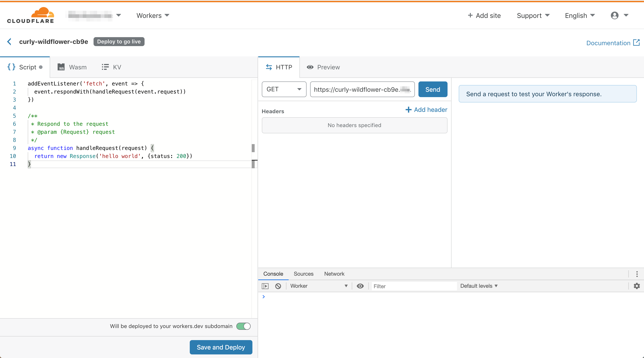Image resolution: width=644 pixels, height=358 pixels.
Task: Click the Save and Deploy button
Action: click(x=221, y=347)
